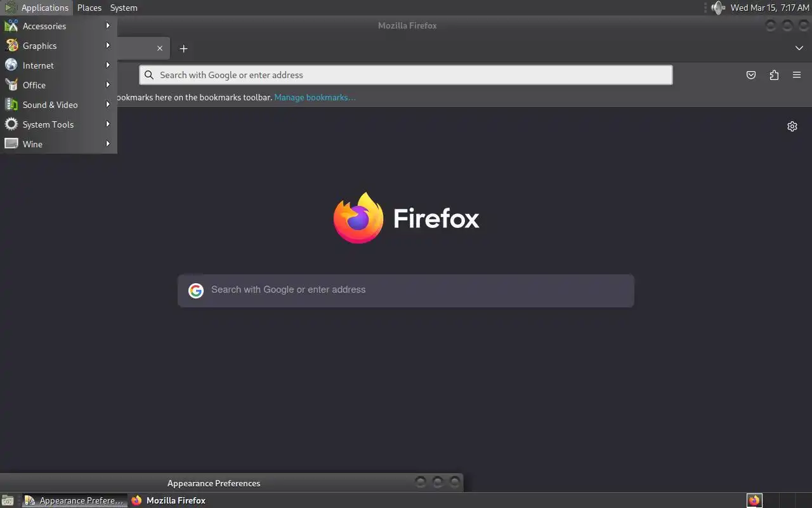Open the Places menu

click(89, 8)
